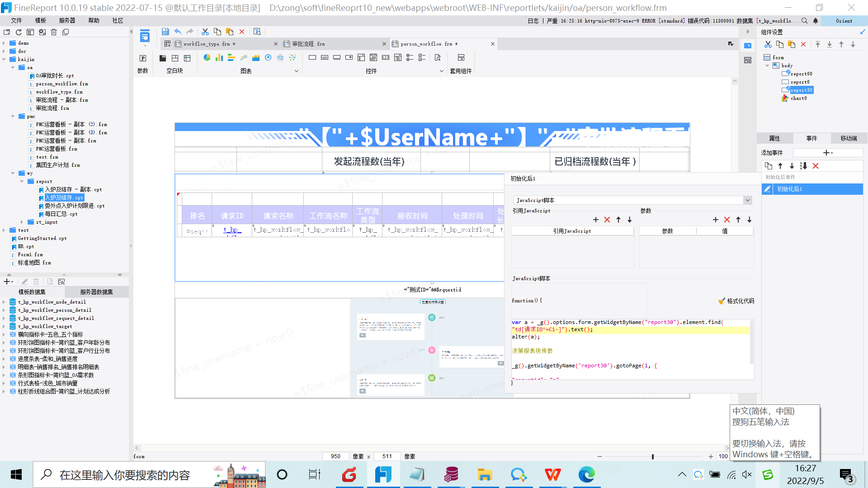Open the 添加事件 plus dropdown
This screenshot has height=488, width=868.
pos(828,153)
